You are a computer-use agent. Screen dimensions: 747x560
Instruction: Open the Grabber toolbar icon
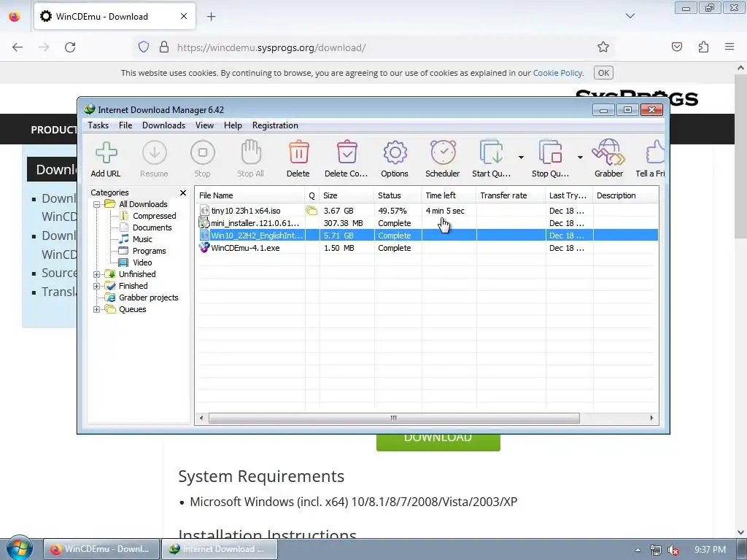tap(608, 152)
